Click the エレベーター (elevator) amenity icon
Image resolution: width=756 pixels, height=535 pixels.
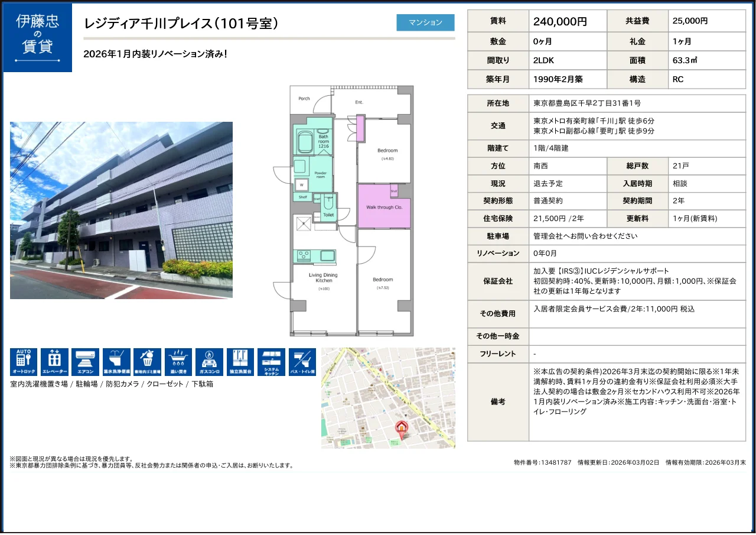tap(56, 361)
